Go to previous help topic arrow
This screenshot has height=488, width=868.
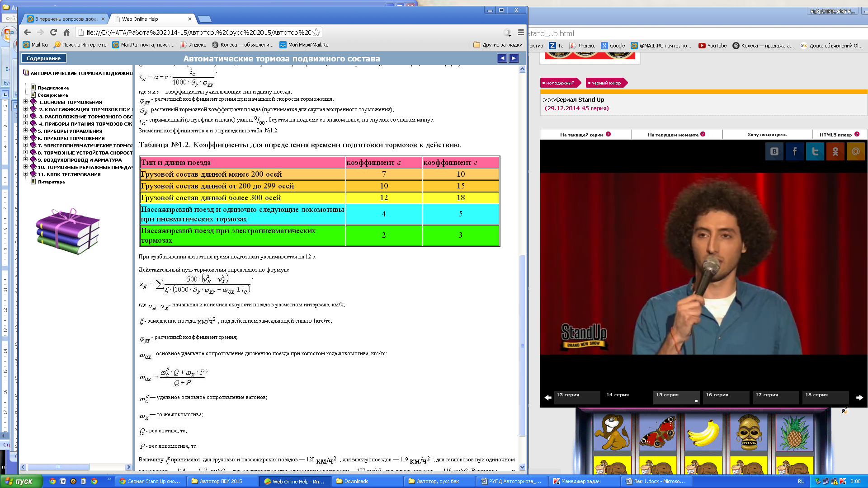click(x=502, y=58)
